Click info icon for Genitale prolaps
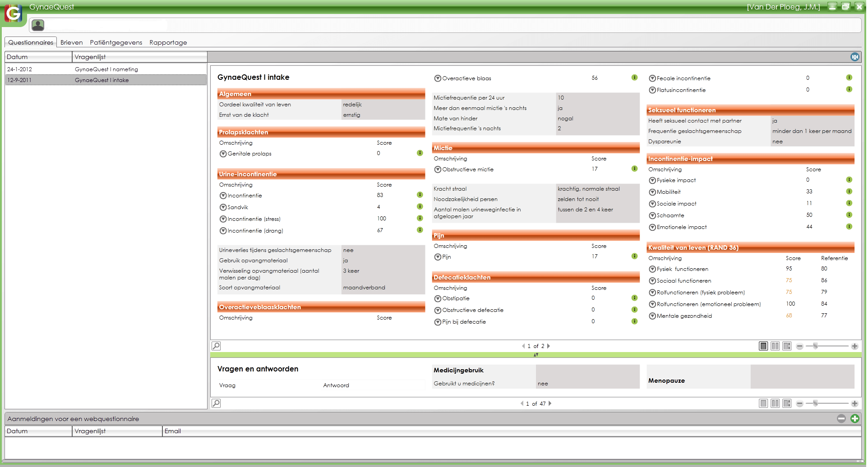Image resolution: width=868 pixels, height=467 pixels. coord(420,153)
